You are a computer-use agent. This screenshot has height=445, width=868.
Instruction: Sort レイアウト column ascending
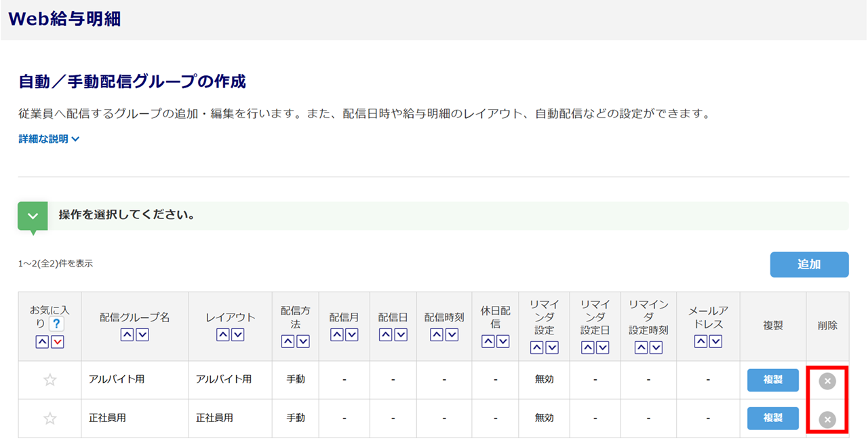pos(222,334)
